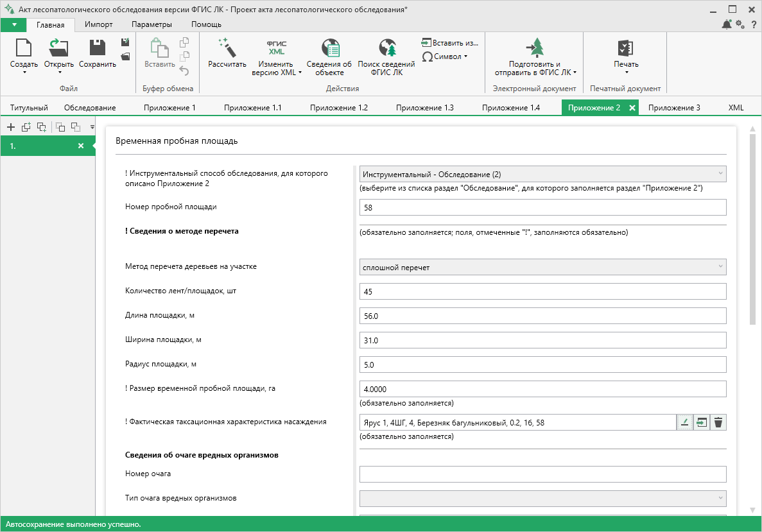Click the Радиус площадки field
The height and width of the screenshot is (532, 762).
point(543,365)
